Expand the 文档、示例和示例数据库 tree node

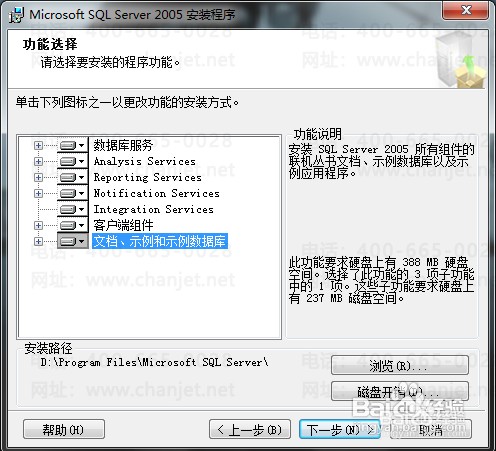tap(38, 241)
